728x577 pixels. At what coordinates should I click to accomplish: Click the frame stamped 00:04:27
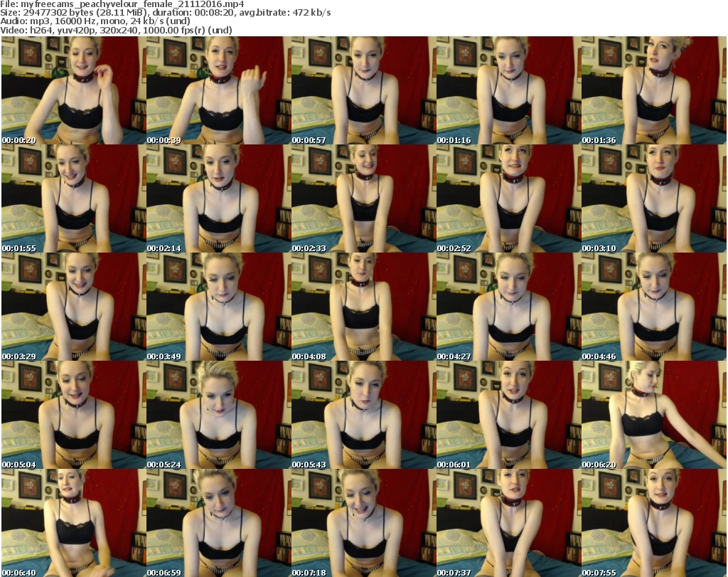tap(508, 307)
